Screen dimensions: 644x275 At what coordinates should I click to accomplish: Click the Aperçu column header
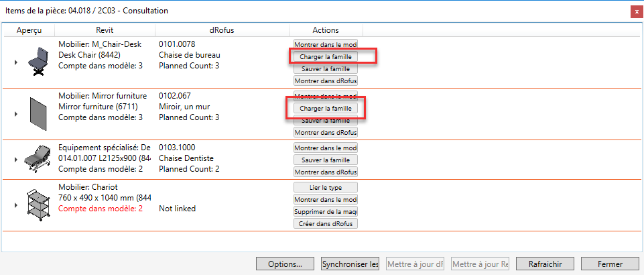[29, 30]
